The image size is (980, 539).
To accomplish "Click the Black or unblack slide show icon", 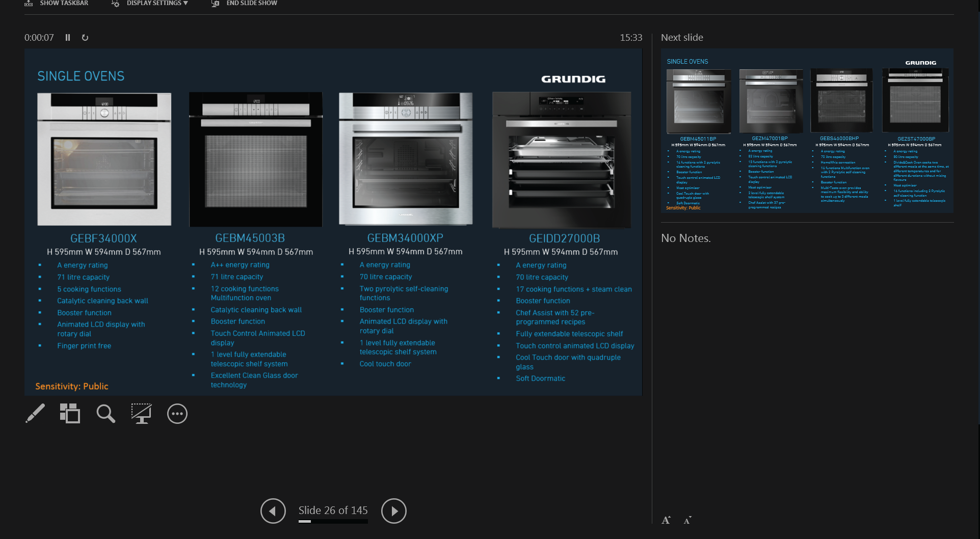I will (x=141, y=414).
